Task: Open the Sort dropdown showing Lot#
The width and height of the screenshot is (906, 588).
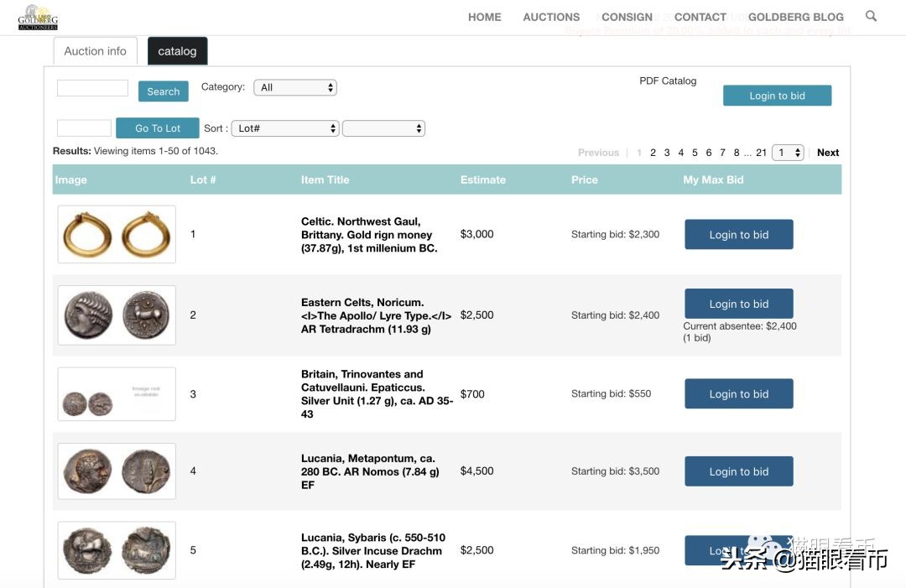Action: pos(284,128)
